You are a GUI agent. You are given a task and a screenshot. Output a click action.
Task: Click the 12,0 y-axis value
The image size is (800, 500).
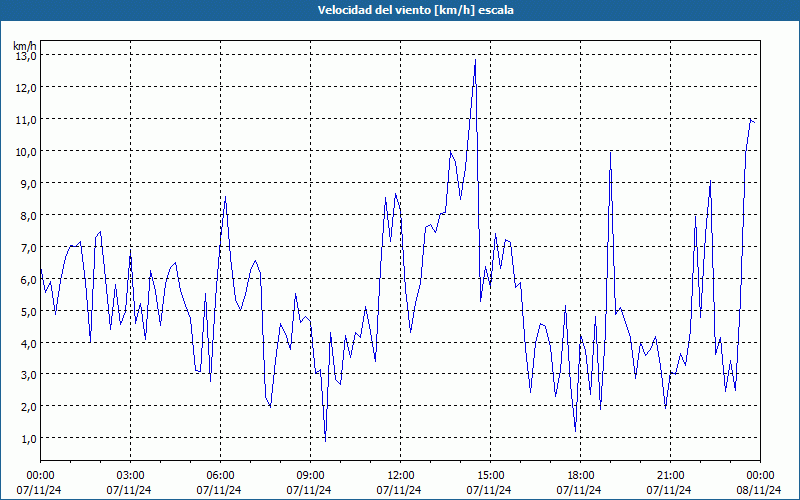pos(26,88)
